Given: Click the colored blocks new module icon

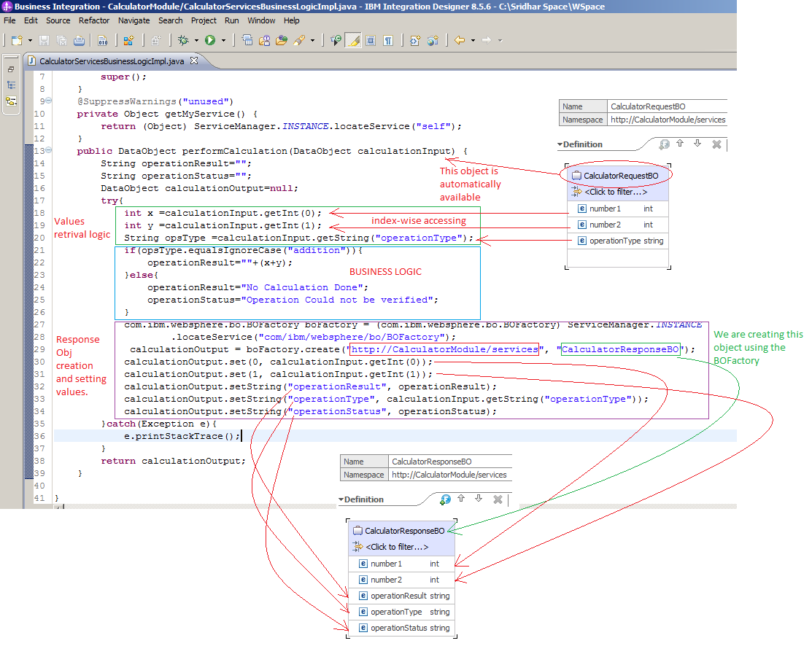Looking at the screenshot, I should click(x=128, y=40).
